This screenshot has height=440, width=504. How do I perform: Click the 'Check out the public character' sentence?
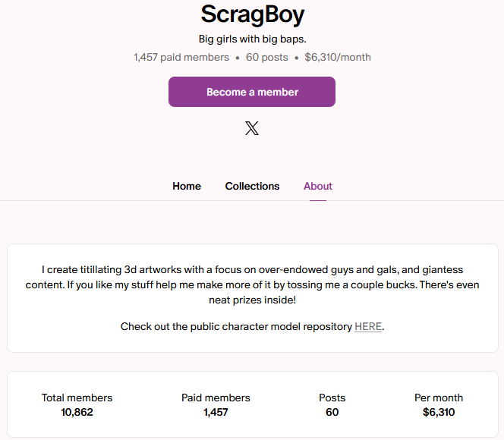[237, 327]
